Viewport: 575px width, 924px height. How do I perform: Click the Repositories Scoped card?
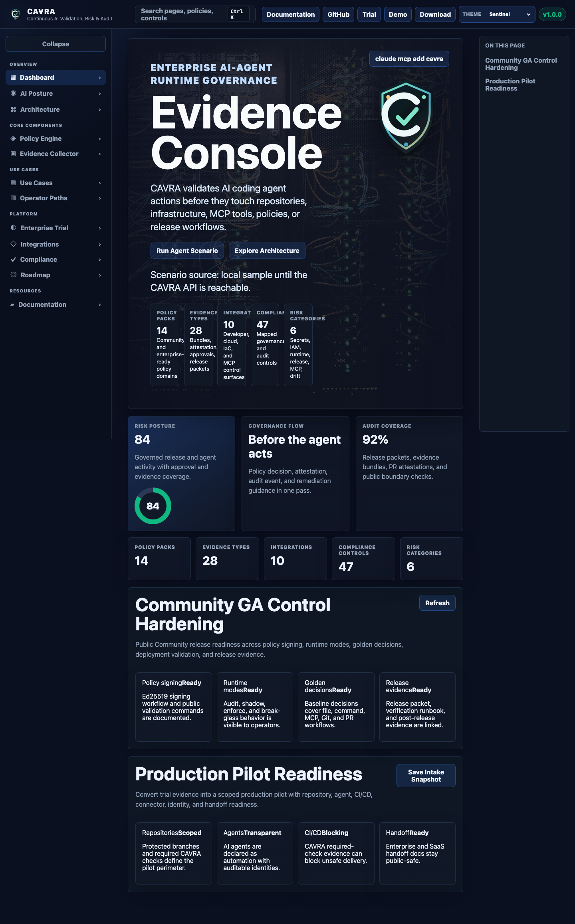click(174, 853)
